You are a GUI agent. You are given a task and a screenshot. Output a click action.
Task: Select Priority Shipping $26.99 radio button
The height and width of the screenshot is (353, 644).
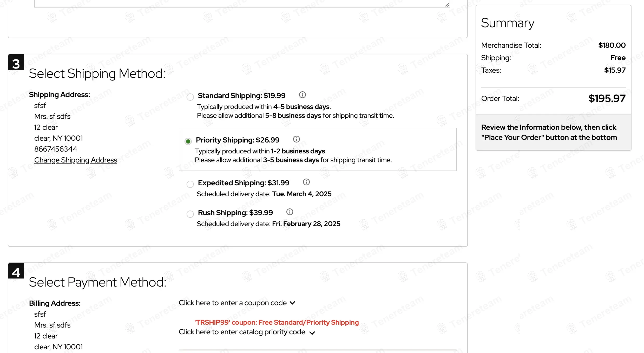click(188, 141)
